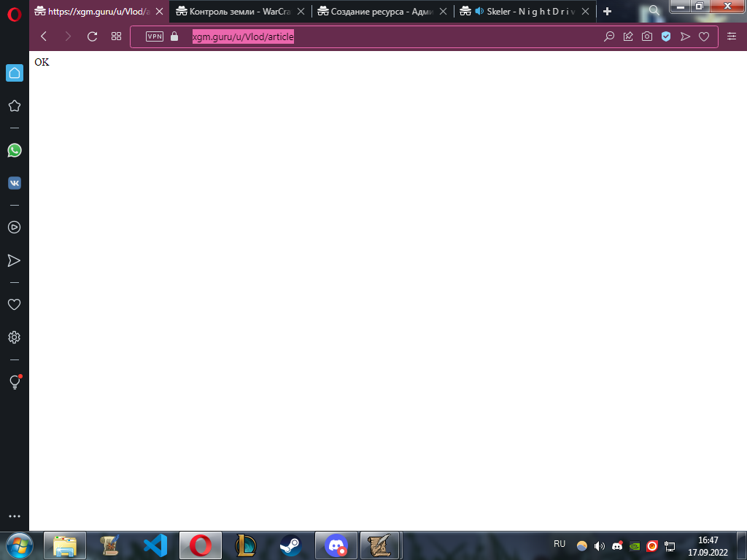This screenshot has height=560, width=747.
Task: Mute the audio speaker on Skeler tab
Action: click(x=479, y=11)
